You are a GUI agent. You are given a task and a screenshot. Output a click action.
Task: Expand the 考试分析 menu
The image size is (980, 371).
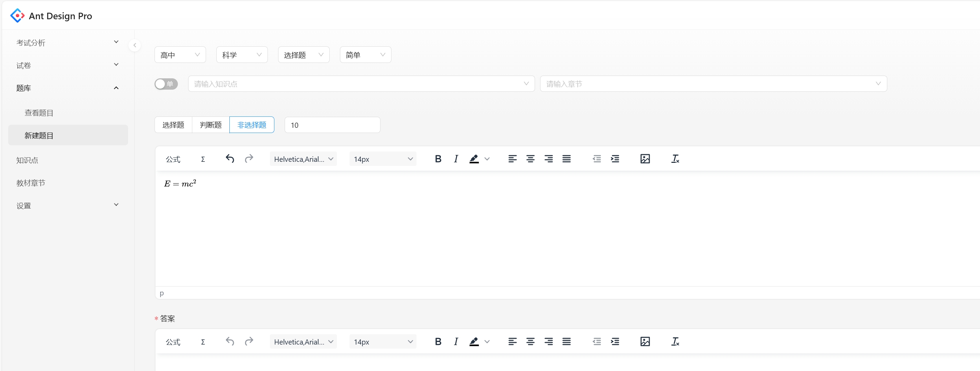pyautogui.click(x=68, y=43)
